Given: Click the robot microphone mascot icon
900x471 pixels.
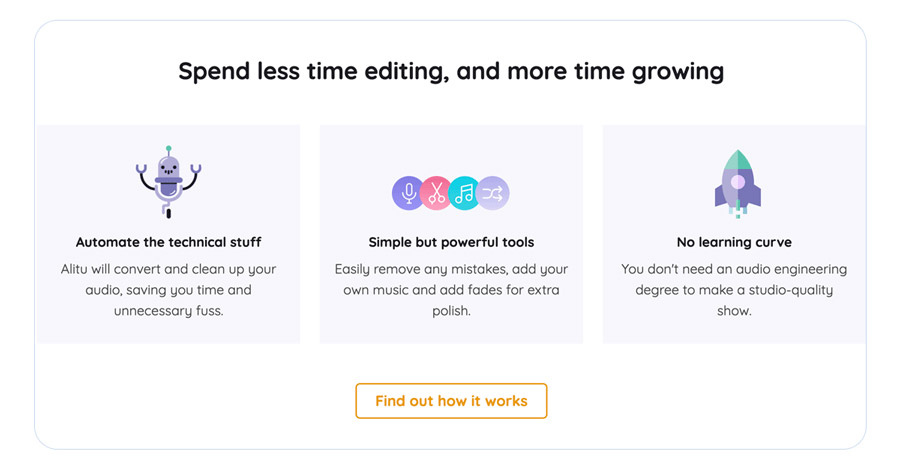Looking at the screenshot, I should [x=168, y=182].
